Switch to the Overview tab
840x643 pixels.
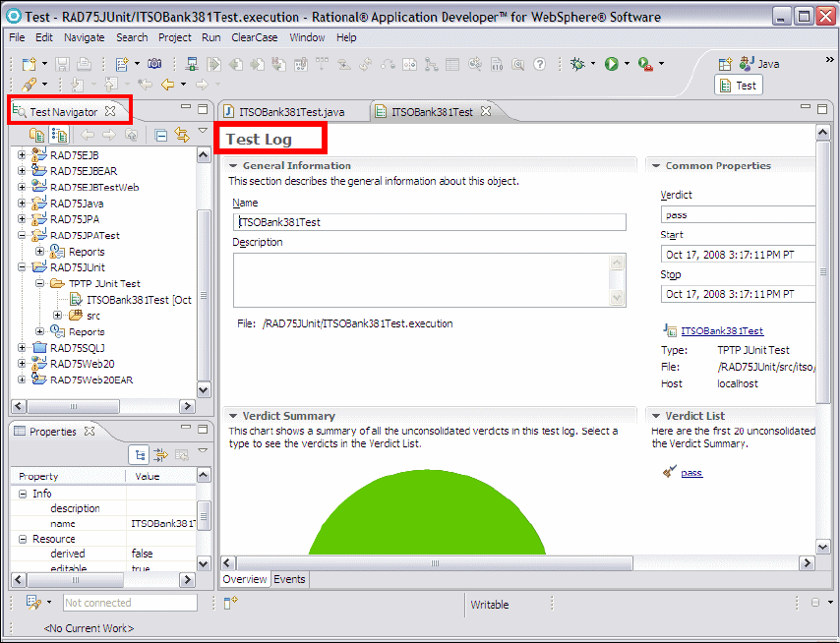[244, 579]
